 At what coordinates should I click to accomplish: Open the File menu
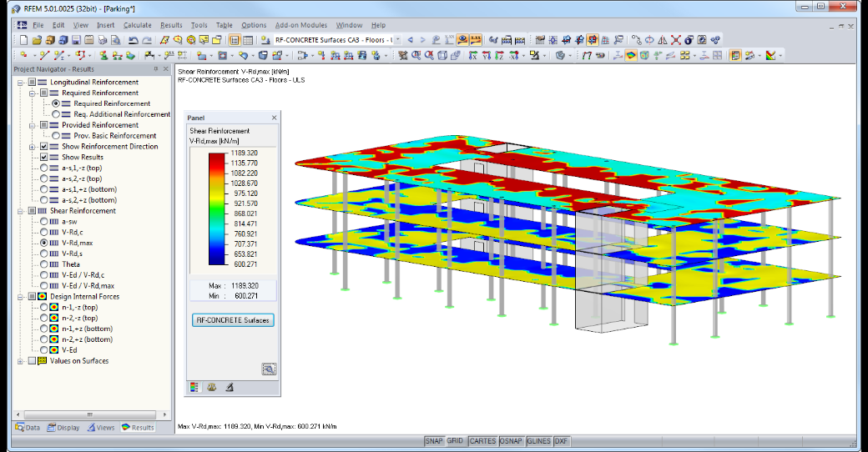pyautogui.click(x=38, y=25)
